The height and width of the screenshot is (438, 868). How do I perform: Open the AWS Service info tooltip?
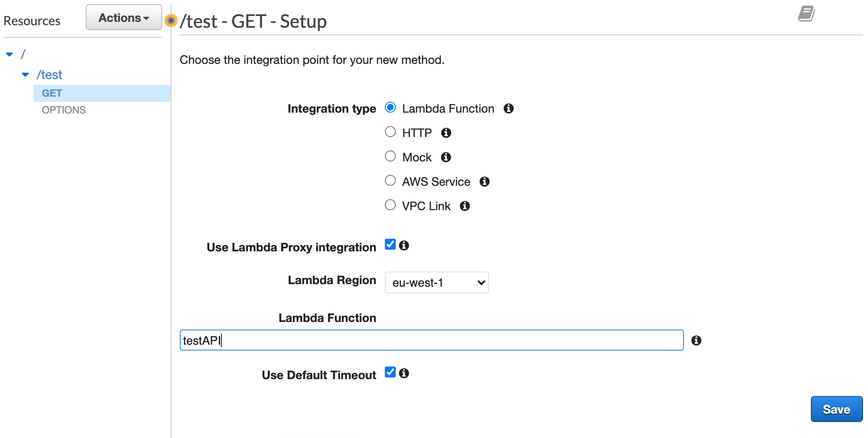pyautogui.click(x=484, y=182)
